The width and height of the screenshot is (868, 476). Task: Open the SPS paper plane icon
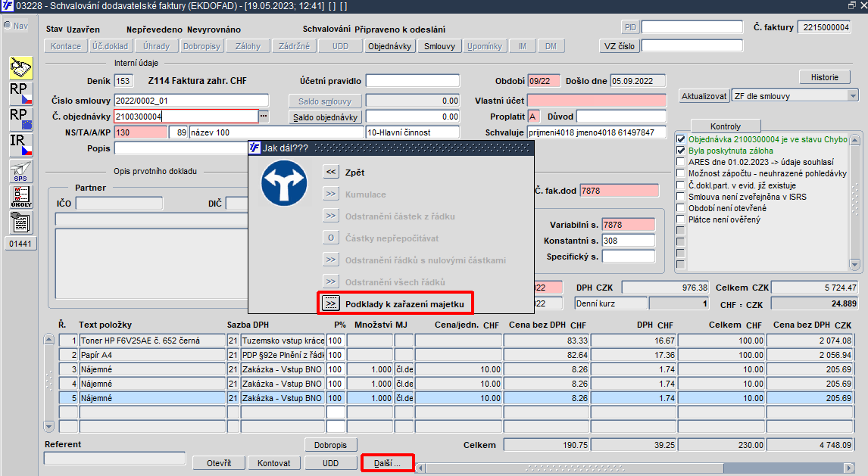(x=21, y=171)
